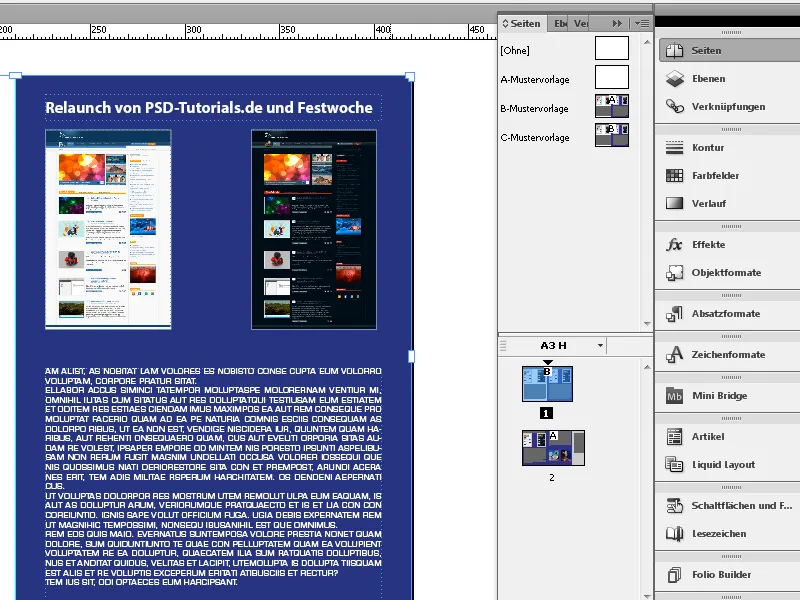Select page 1 thumbnail in Seiten panel

click(547, 384)
